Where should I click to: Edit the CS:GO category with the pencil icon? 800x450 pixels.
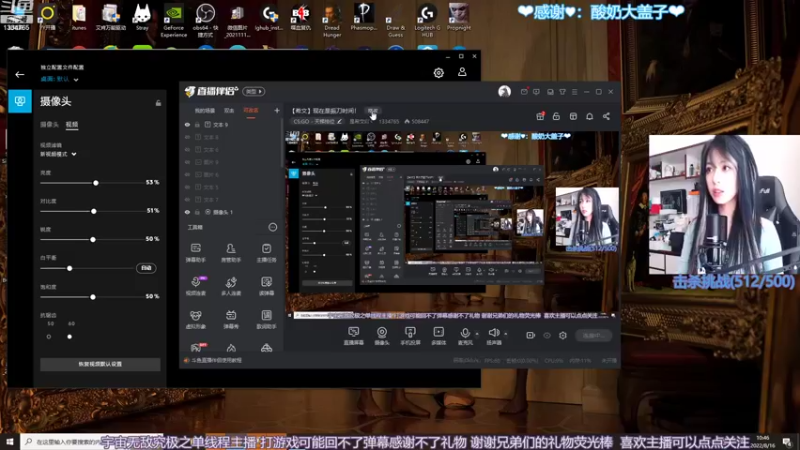click(x=339, y=121)
